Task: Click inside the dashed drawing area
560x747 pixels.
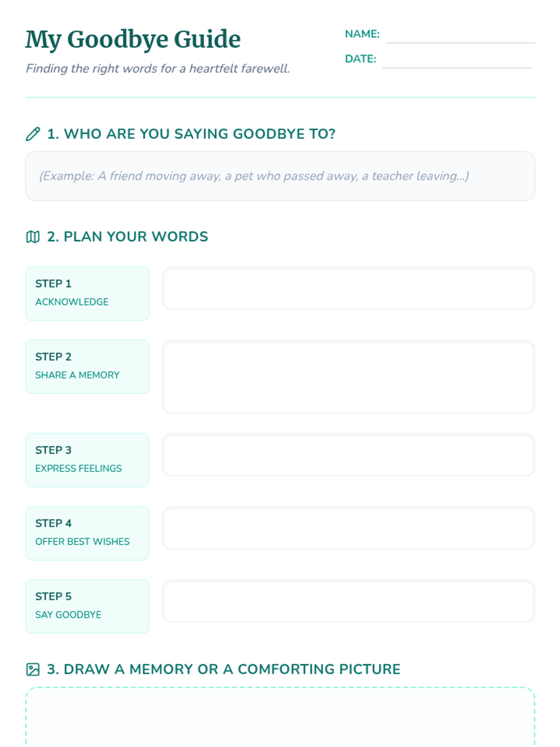Action: pos(280,717)
